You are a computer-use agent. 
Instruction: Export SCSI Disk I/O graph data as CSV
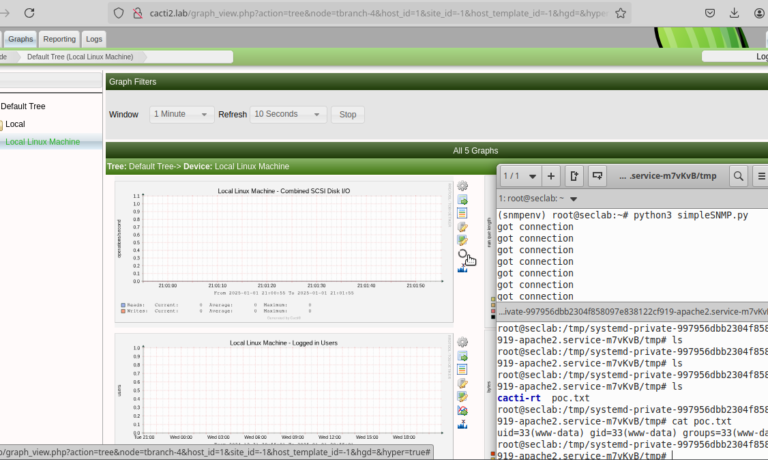pos(462,200)
